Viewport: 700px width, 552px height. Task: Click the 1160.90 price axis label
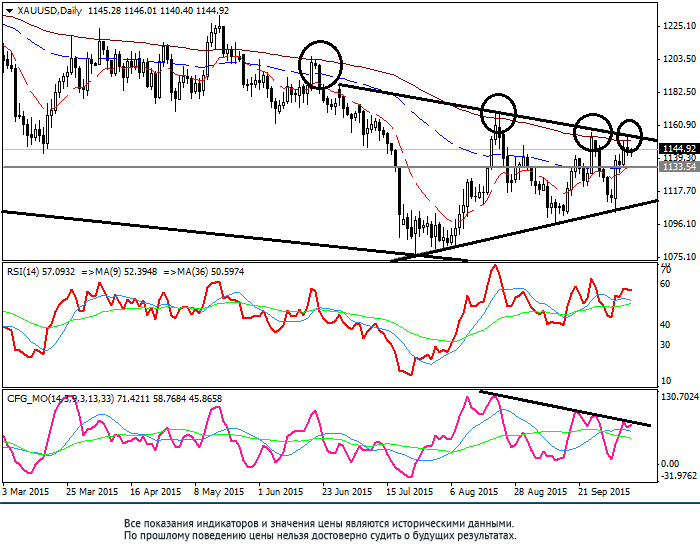tap(679, 125)
